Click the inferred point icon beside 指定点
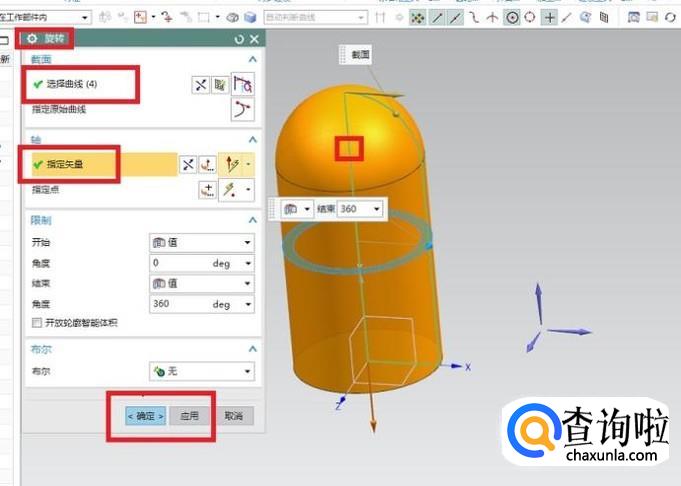This screenshot has width=681, height=486. (x=231, y=190)
